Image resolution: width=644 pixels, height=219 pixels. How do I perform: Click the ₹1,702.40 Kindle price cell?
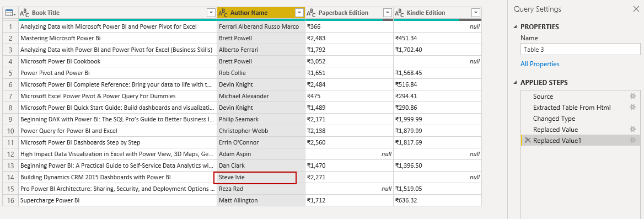tap(437, 50)
